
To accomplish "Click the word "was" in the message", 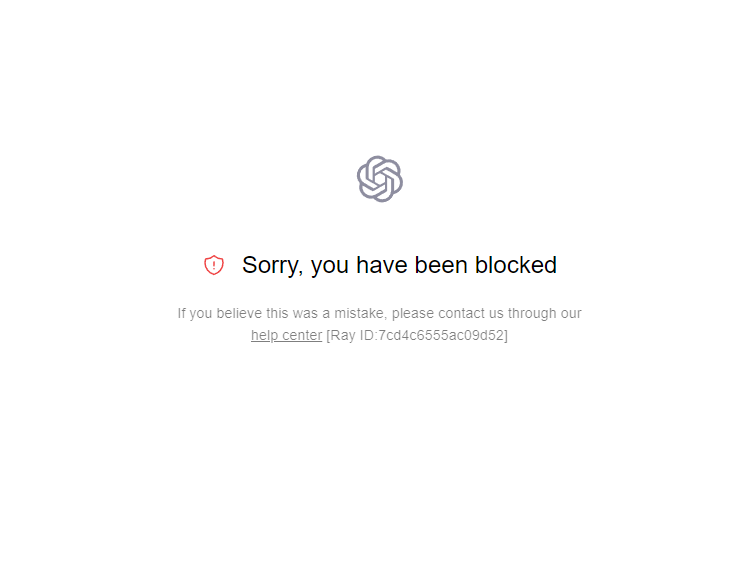I will pos(305,314).
